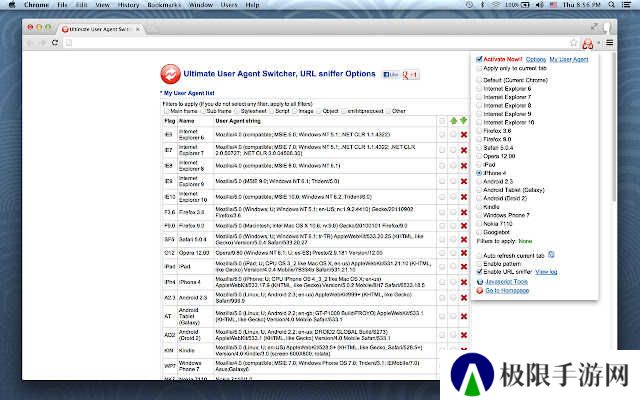The height and width of the screenshot is (400, 640).
Task: Delete the Android Tablet (Galaxy) row
Action: pos(464,316)
